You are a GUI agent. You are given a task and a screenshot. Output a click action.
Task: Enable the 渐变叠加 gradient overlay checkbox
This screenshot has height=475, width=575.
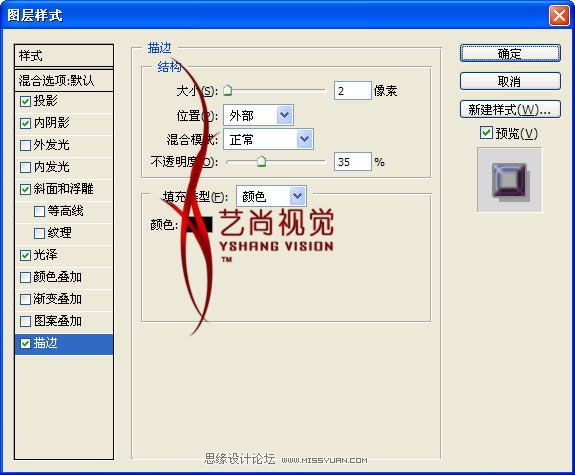[x=25, y=299]
